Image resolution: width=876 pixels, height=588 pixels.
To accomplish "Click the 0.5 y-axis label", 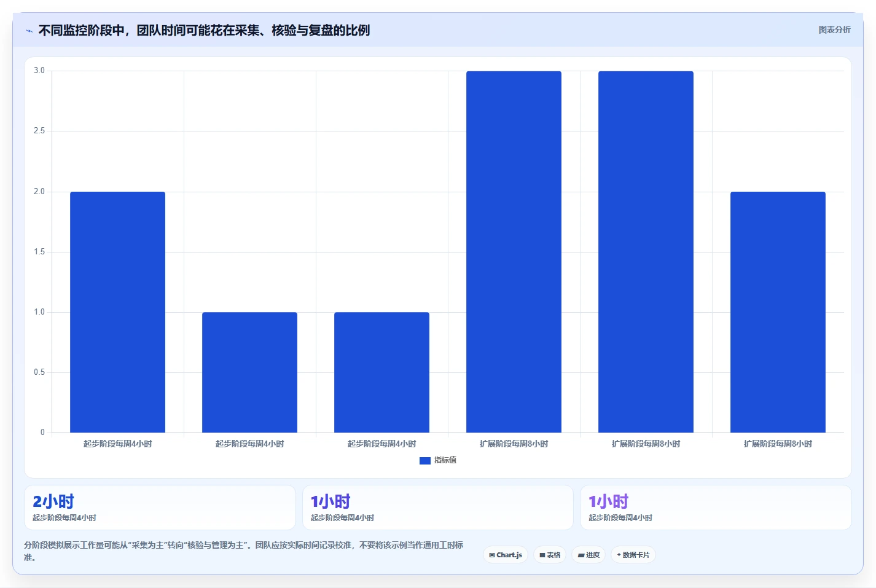I will coord(39,372).
